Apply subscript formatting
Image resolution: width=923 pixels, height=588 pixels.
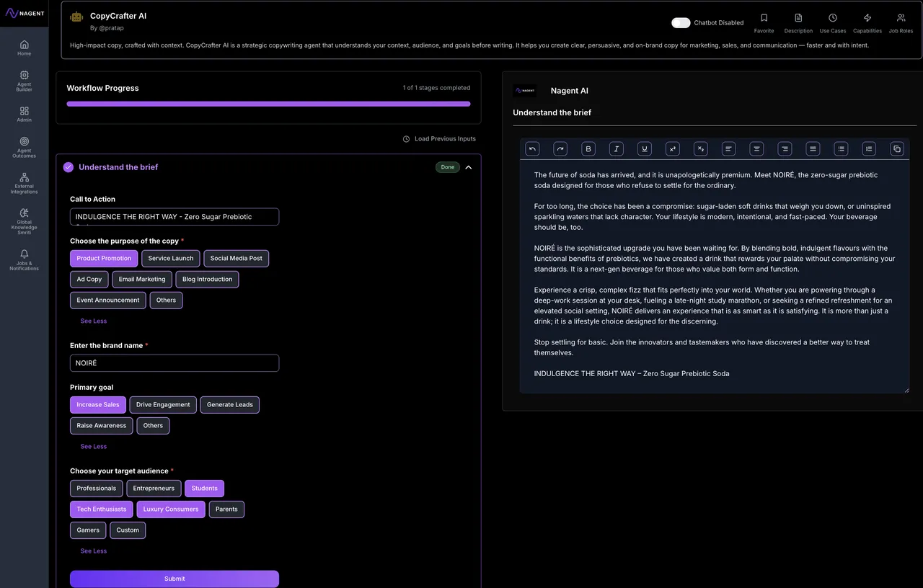(701, 148)
